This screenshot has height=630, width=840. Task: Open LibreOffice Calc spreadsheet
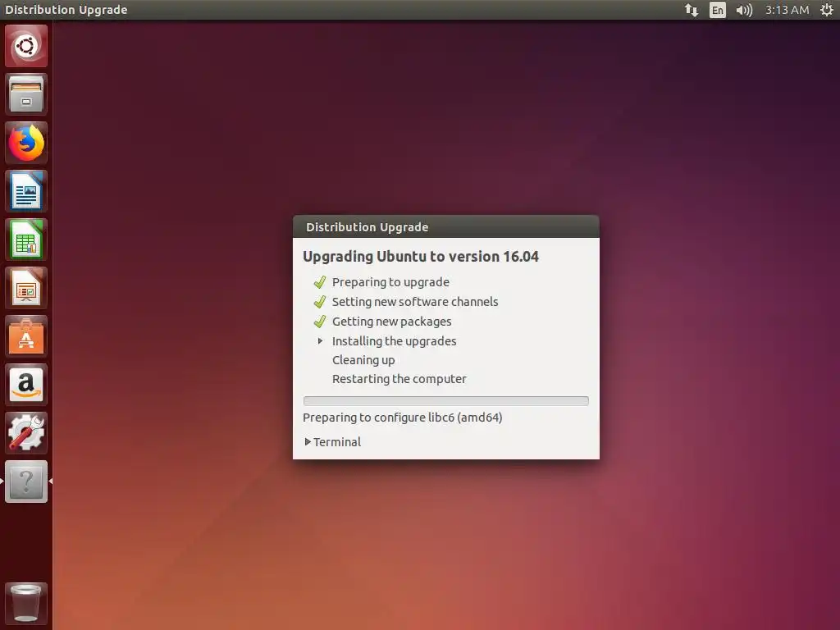(x=26, y=240)
